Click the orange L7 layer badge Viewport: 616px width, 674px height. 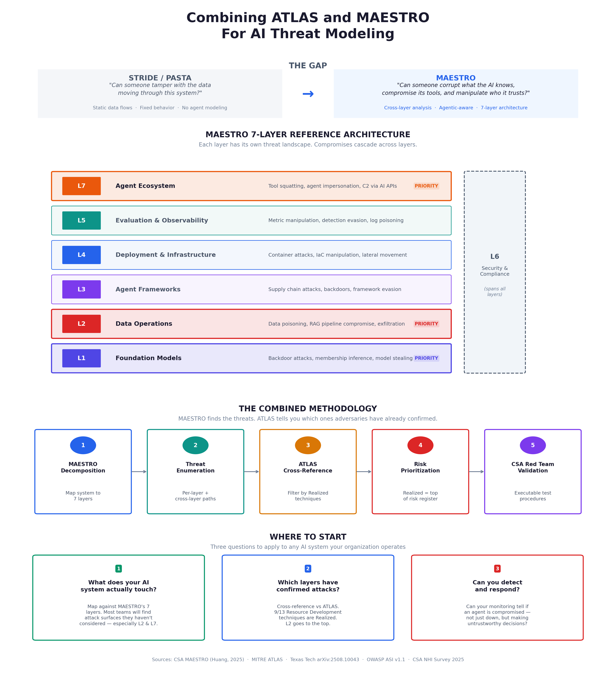click(81, 186)
